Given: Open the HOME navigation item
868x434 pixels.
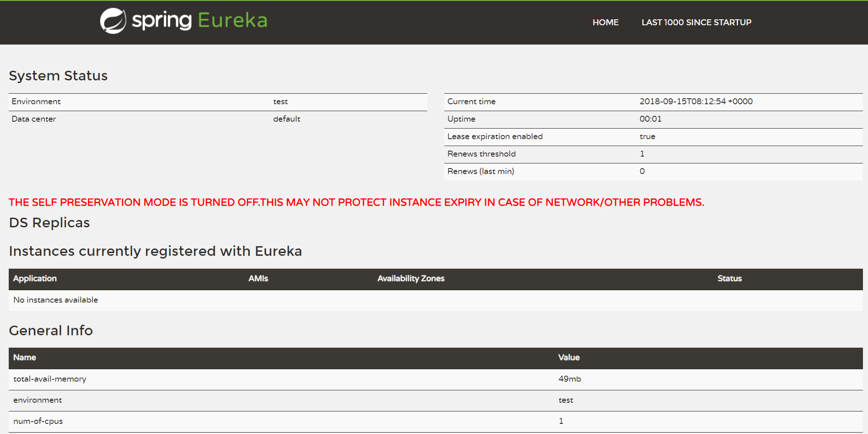Looking at the screenshot, I should [605, 23].
